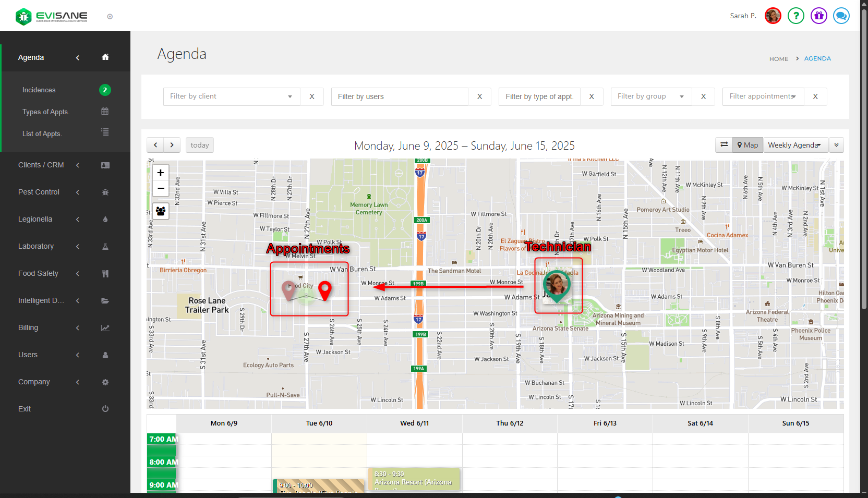Clear the Filter by type of appt. field
Viewport: 868px width, 498px height.
point(592,96)
